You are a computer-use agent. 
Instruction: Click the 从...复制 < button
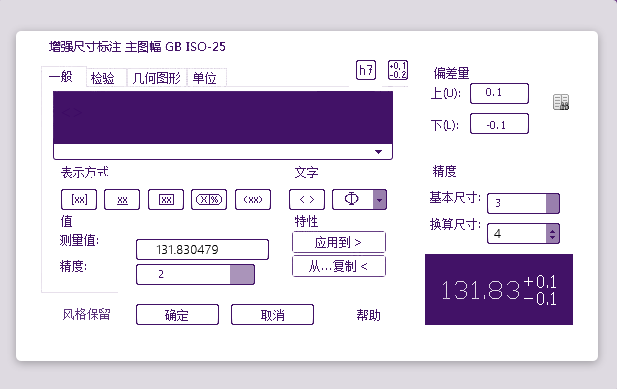(x=339, y=266)
